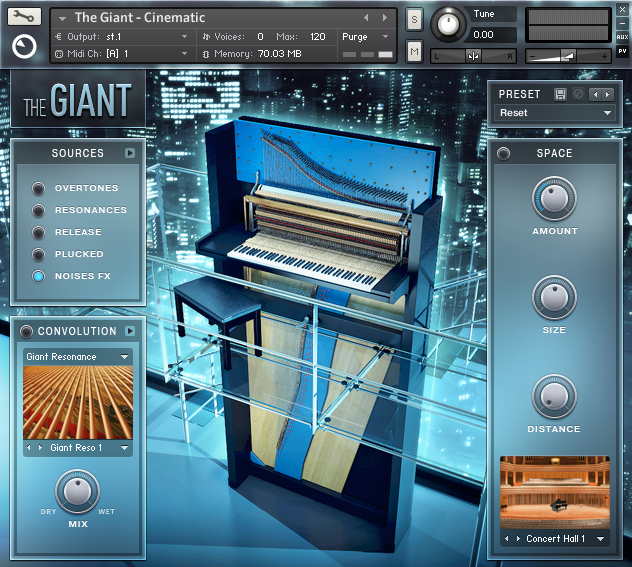Screen dimensions: 632x567
Task: Open the Concert Hall 1 dropdown
Action: [x=556, y=539]
